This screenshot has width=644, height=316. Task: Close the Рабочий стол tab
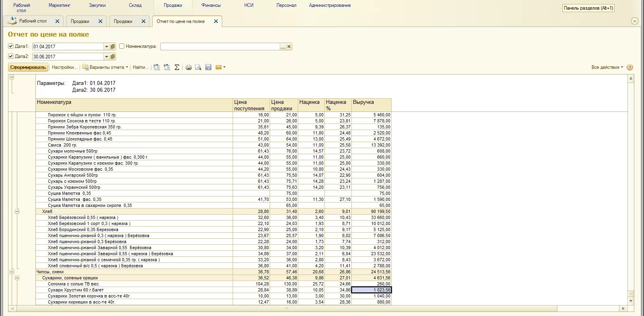pos(57,21)
